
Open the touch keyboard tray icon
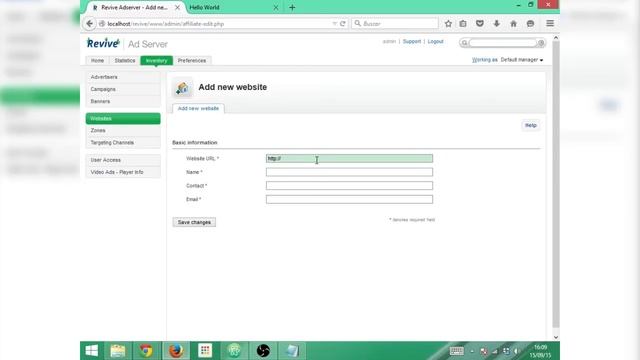click(x=456, y=351)
